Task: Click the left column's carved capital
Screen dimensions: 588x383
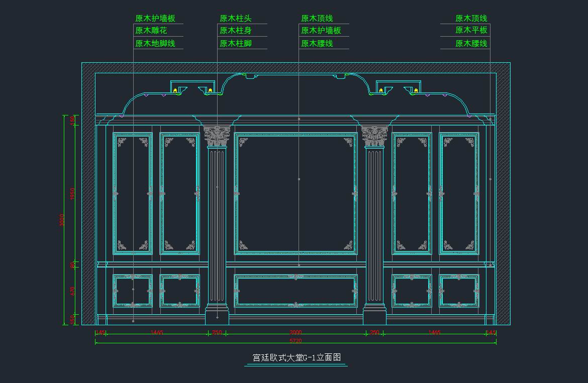Action: point(217,136)
